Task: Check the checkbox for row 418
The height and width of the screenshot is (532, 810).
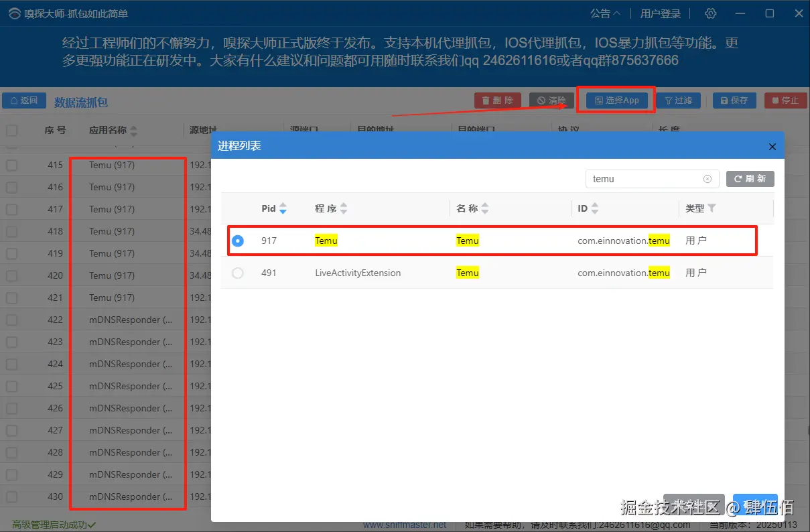Action: pos(11,230)
